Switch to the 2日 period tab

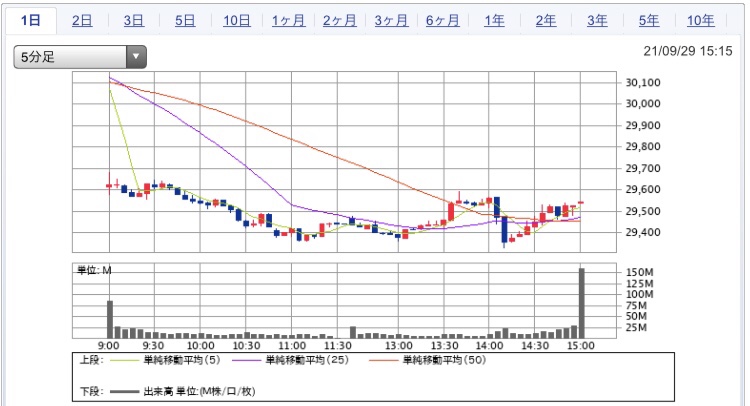(82, 21)
